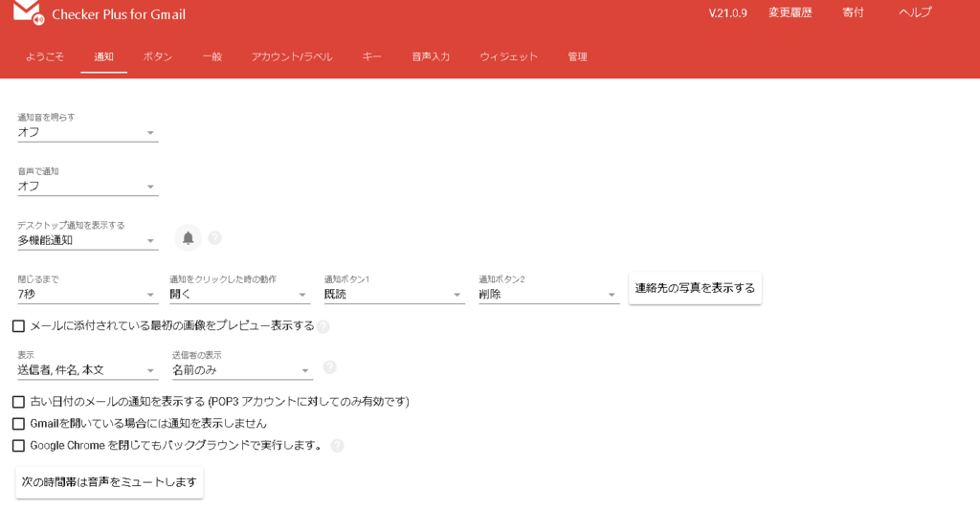This screenshot has width=980, height=510.
Task: Click help icon next to background run option
Action: coord(338,446)
